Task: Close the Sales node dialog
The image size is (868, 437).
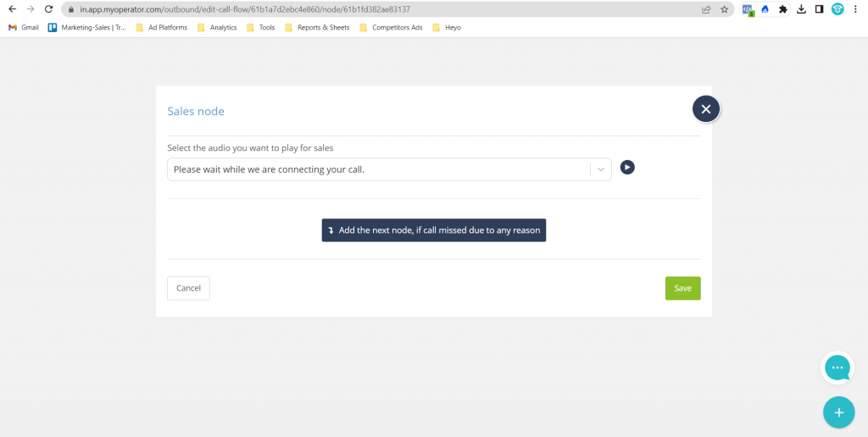Action: click(706, 109)
